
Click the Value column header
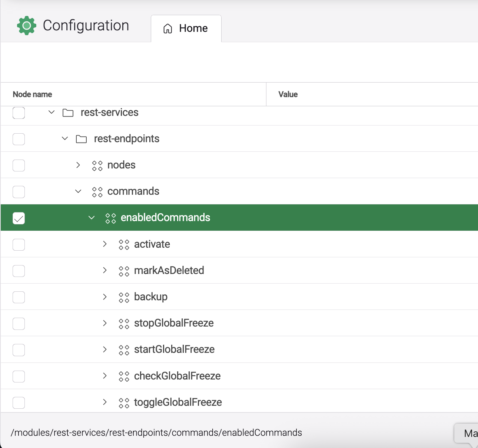coord(288,94)
